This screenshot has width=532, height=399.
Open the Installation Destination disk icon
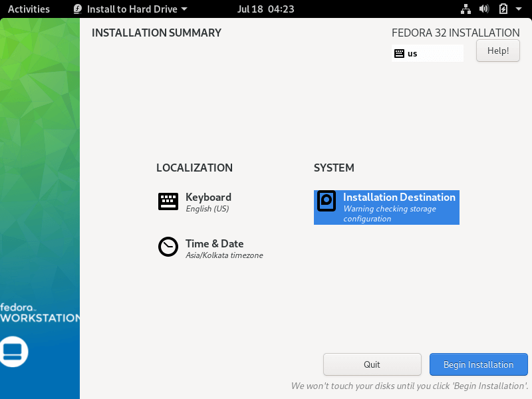pos(327,201)
